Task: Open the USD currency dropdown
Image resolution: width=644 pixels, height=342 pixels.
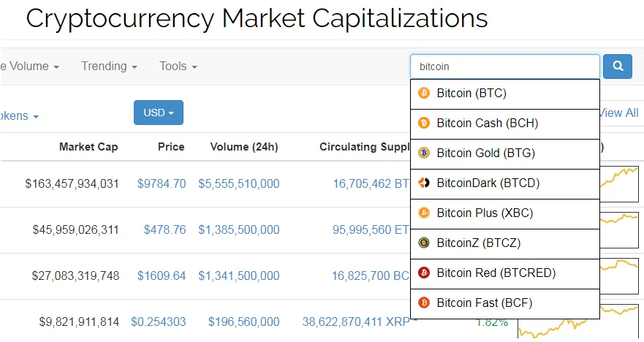Action: tap(159, 113)
